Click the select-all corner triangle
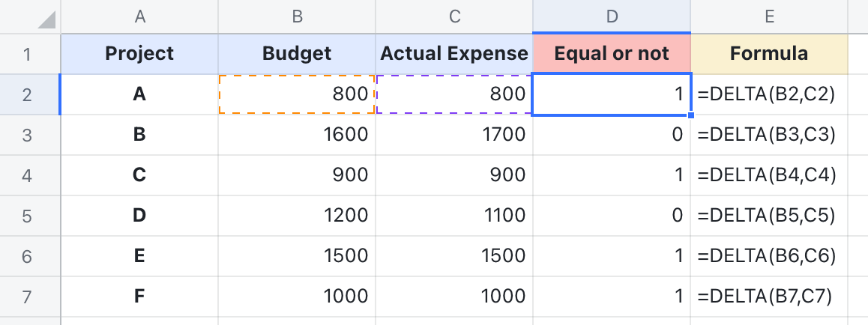Image resolution: width=868 pixels, height=325 pixels. (46, 20)
